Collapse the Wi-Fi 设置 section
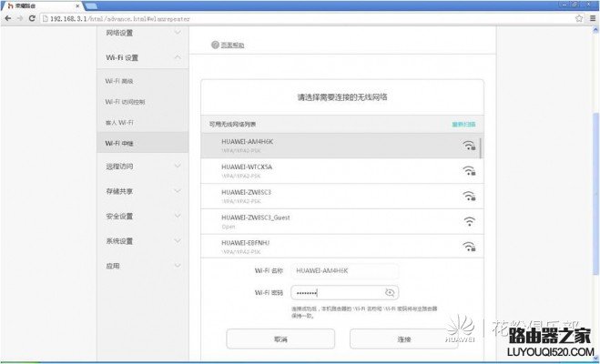Screen dimensions: 600x364 tap(143, 57)
